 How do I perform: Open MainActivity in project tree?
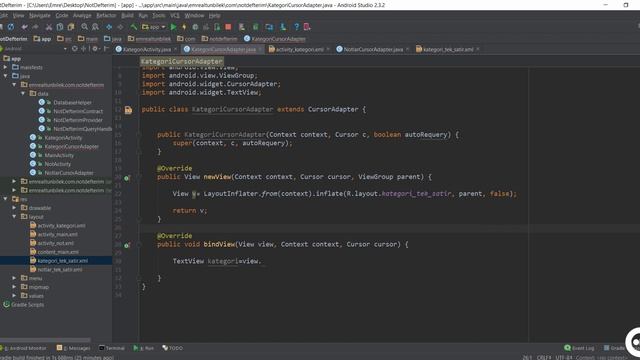coord(59,155)
